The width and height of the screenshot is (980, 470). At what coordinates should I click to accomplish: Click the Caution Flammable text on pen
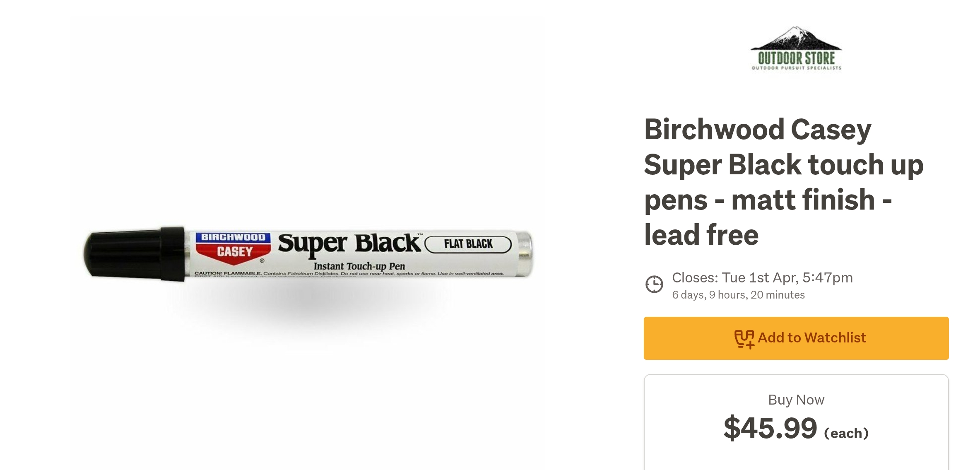[228, 273]
